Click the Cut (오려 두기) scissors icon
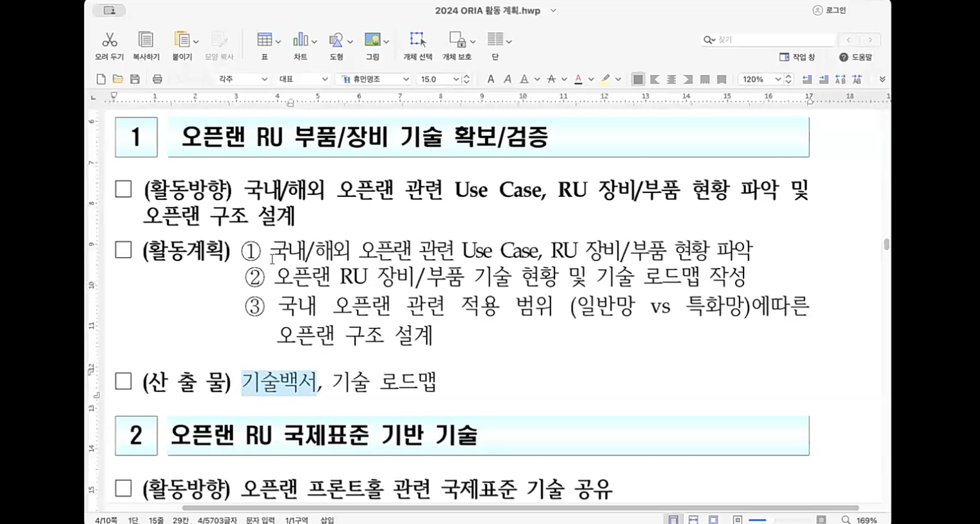The image size is (980, 524). 110,40
